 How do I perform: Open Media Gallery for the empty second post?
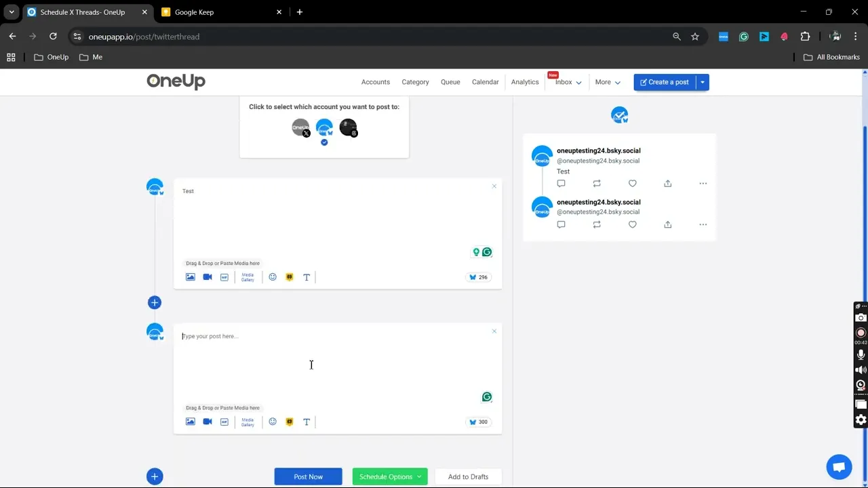click(x=248, y=422)
